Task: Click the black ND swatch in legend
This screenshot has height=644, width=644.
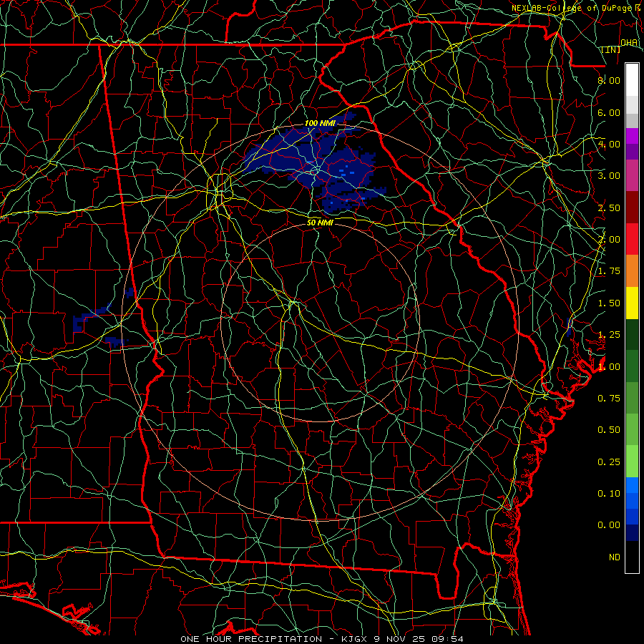Action: pyautogui.click(x=632, y=557)
